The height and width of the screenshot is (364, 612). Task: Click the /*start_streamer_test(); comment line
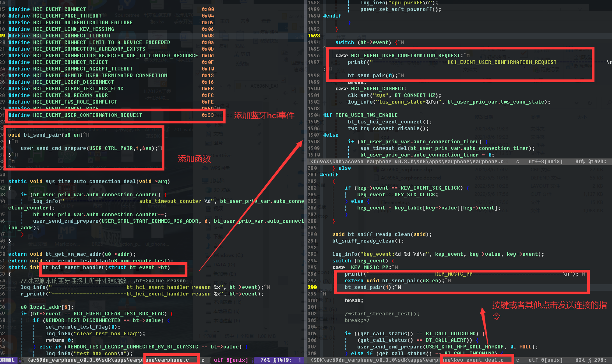pyautogui.click(x=382, y=314)
